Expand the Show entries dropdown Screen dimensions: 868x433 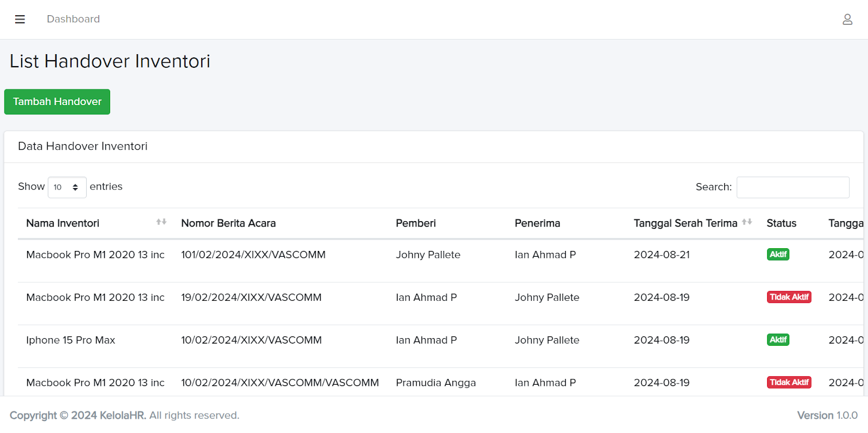(67, 188)
